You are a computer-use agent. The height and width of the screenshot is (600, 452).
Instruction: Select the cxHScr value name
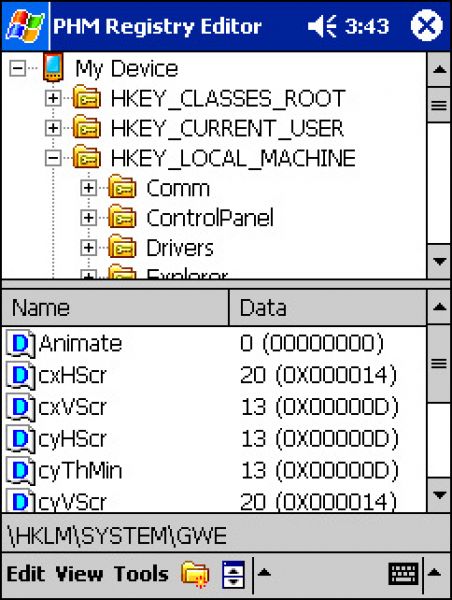click(x=73, y=375)
